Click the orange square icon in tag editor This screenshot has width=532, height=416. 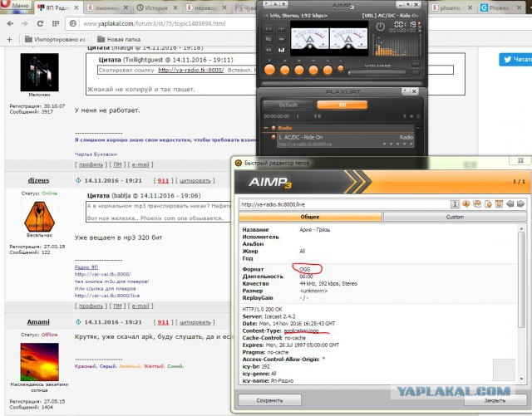coord(499,203)
